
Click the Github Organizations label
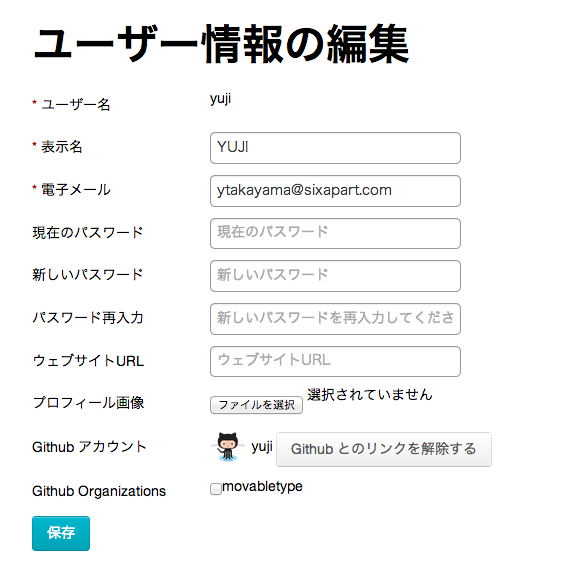tap(99, 491)
